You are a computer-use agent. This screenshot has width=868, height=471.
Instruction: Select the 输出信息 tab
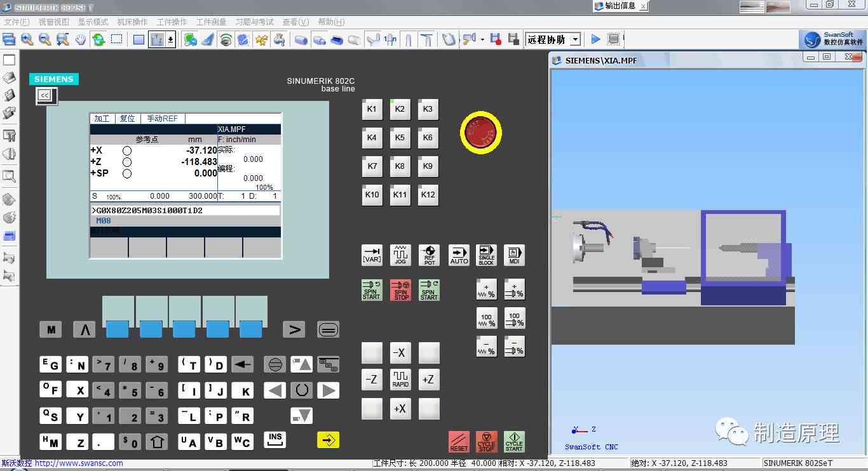620,6
